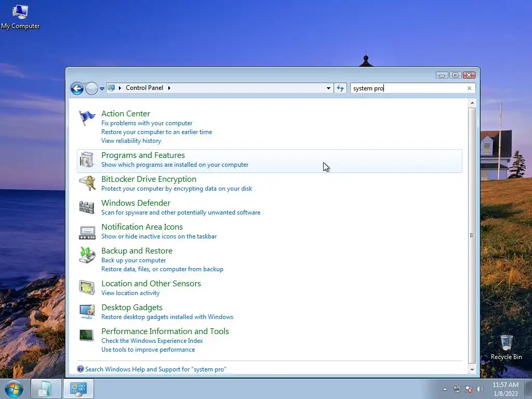Open the Action Center heading link

coord(126,114)
